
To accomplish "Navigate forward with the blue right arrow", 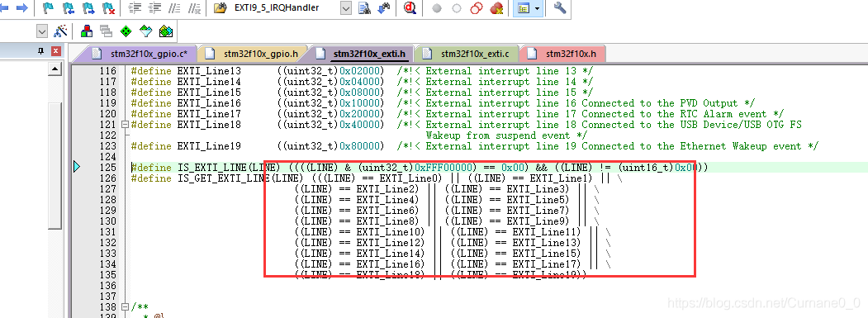I will (22, 7).
